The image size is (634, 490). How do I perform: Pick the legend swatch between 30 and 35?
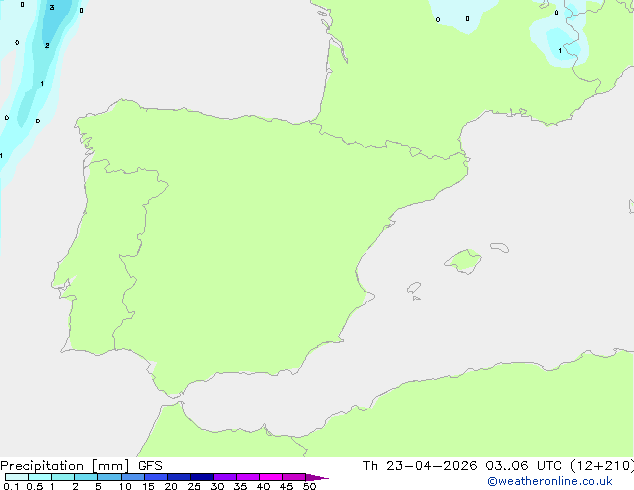224,477
